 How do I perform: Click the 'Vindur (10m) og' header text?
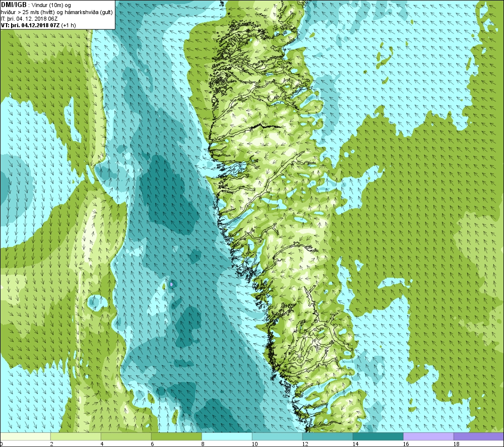tap(51, 5)
